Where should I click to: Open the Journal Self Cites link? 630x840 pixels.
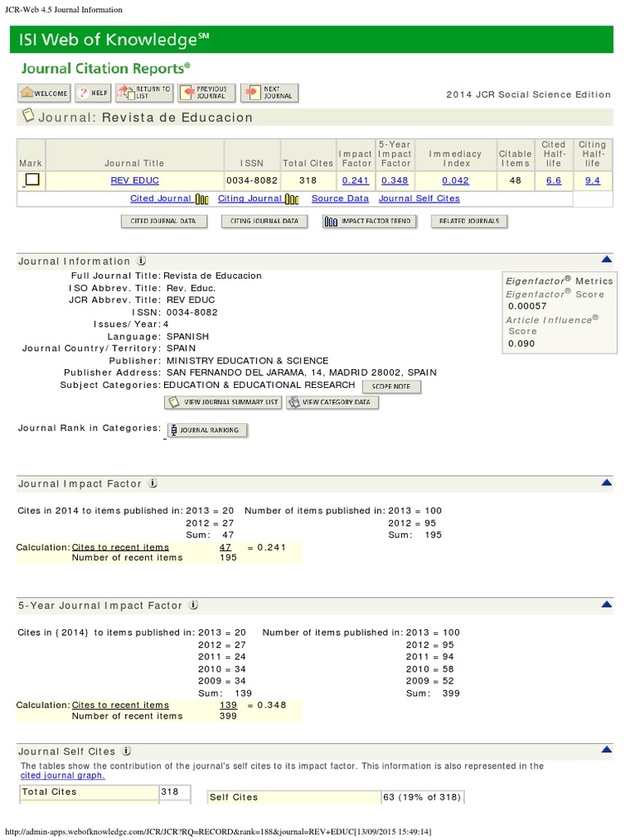419,199
